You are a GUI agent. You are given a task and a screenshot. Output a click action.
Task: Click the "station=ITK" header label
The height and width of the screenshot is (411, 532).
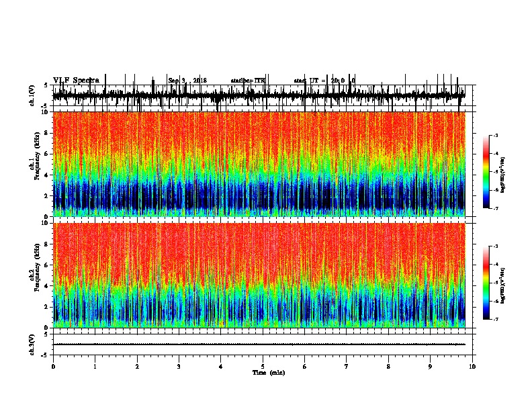(x=248, y=81)
